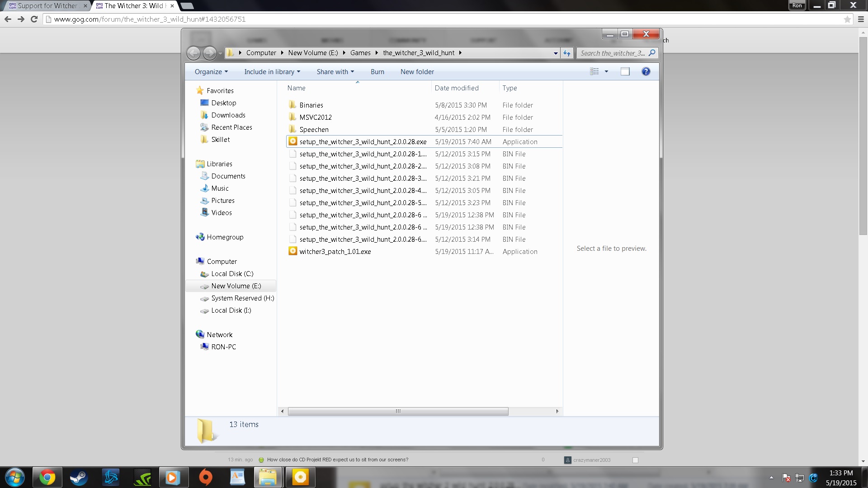Open Local Disk (C:)

coord(232,274)
